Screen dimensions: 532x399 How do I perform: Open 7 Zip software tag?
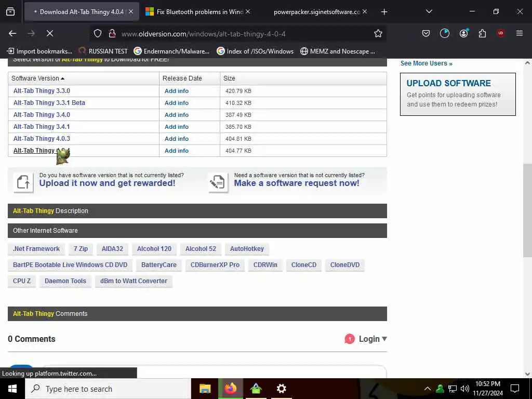(81, 249)
